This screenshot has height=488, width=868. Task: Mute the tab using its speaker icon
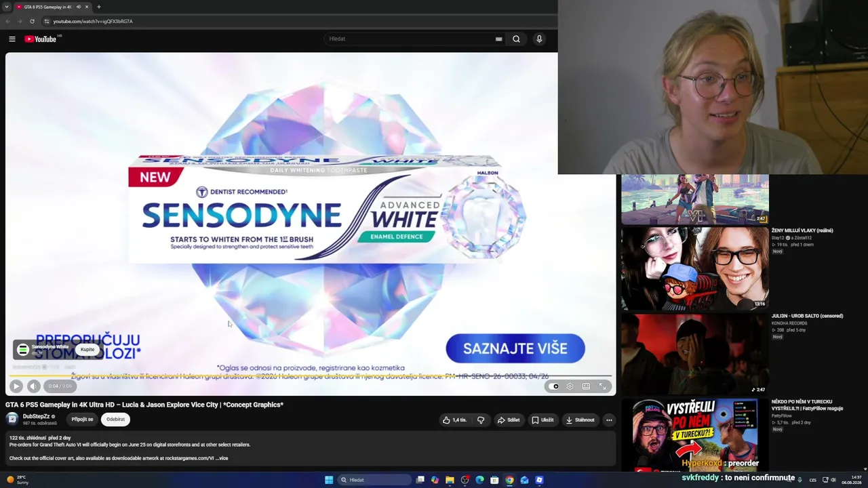(x=79, y=7)
